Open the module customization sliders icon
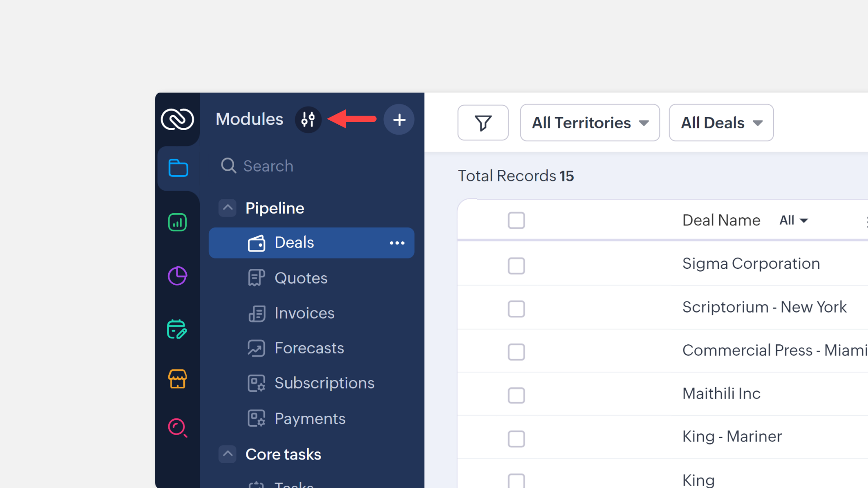 [308, 120]
